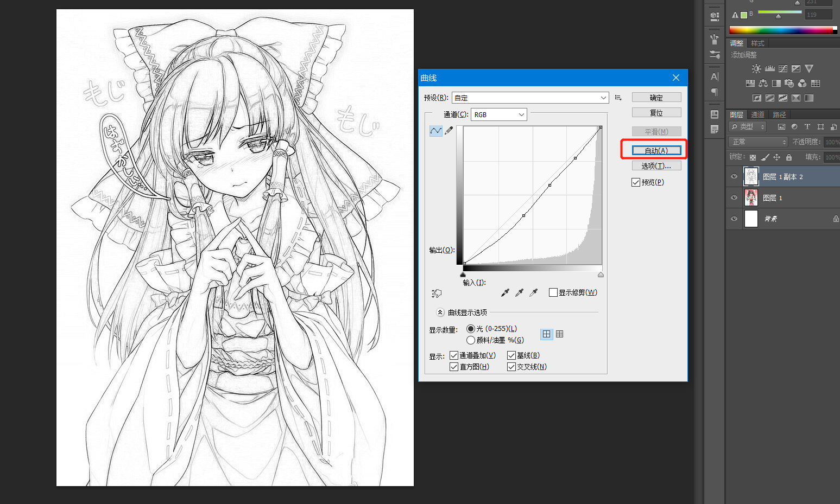Add a Hue/Saturation adjustment

click(750, 83)
